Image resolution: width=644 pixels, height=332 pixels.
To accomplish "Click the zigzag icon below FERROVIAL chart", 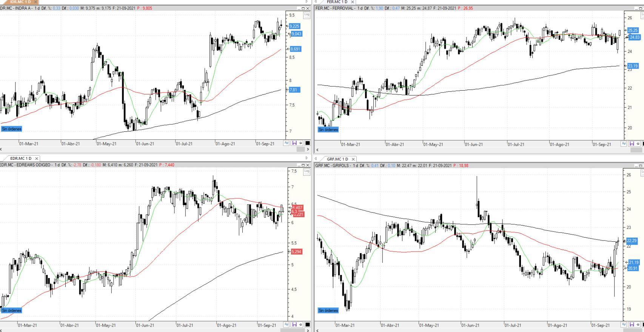I will pos(624,144).
